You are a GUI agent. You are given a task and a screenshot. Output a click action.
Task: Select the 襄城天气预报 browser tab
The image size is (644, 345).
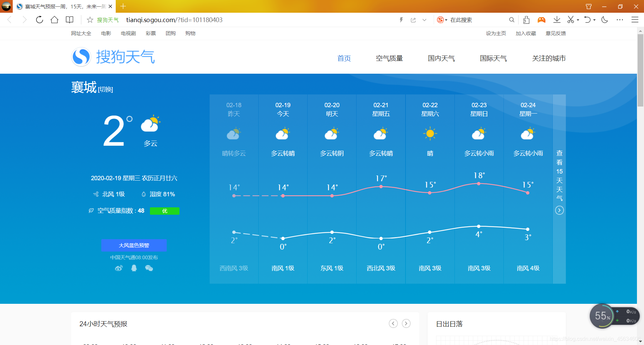coord(65,6)
